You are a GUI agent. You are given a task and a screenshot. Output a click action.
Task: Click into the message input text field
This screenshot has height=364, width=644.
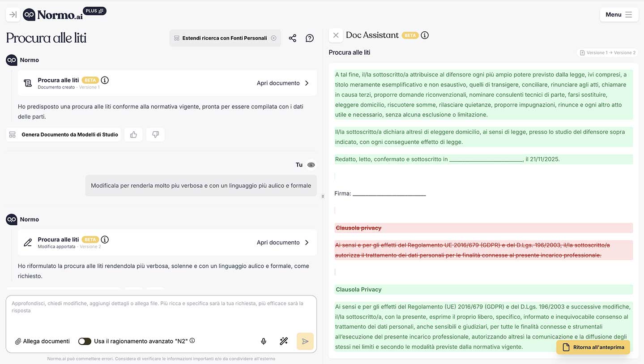click(x=161, y=313)
